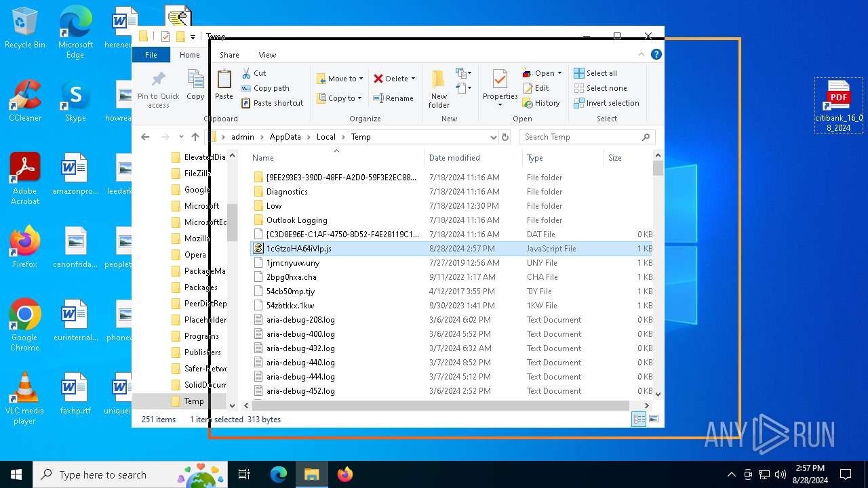Click Copy path in ribbon

(x=264, y=88)
